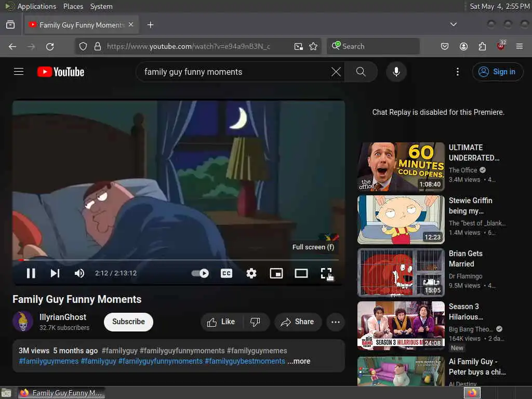Open the Places menu
This screenshot has height=399, width=532.
tap(73, 6)
